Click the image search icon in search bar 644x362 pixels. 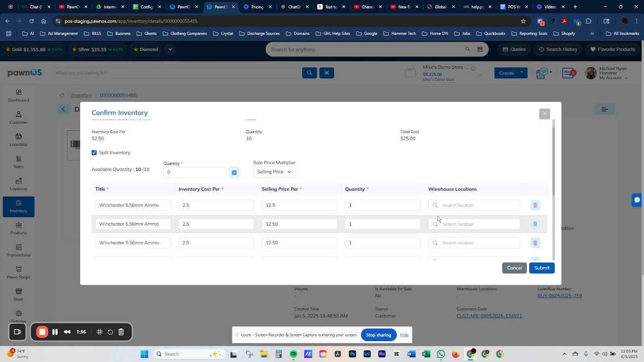[480, 49]
